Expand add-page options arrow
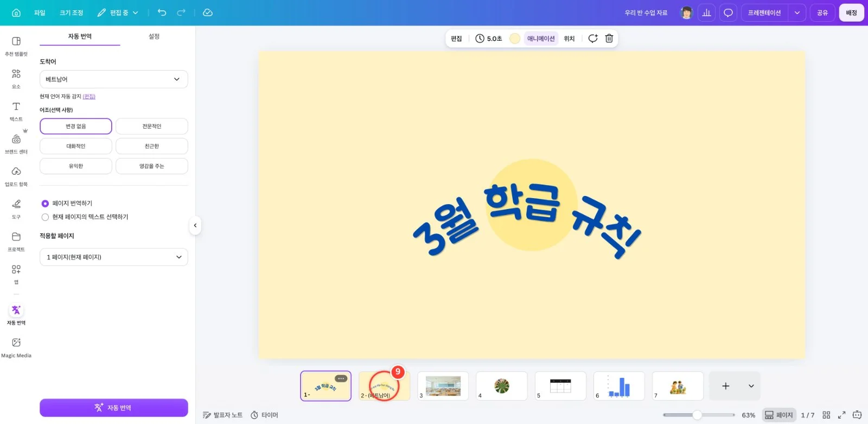The height and width of the screenshot is (424, 868). click(751, 386)
